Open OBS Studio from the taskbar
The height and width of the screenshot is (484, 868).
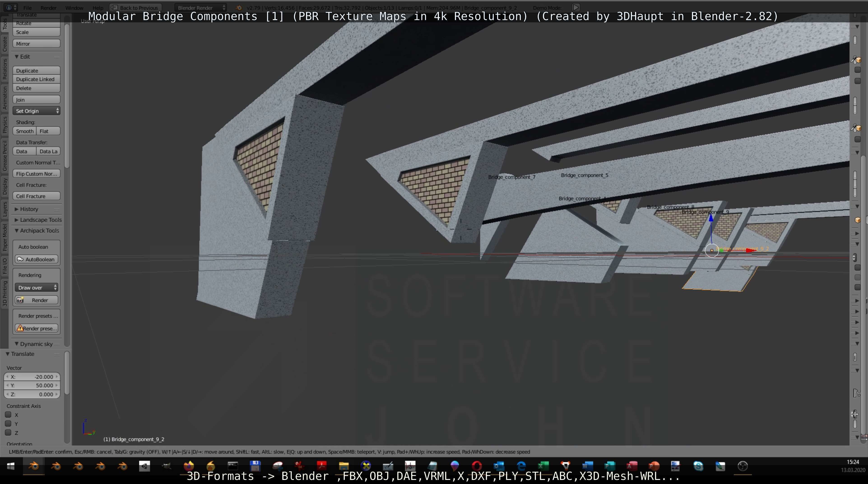(743, 466)
